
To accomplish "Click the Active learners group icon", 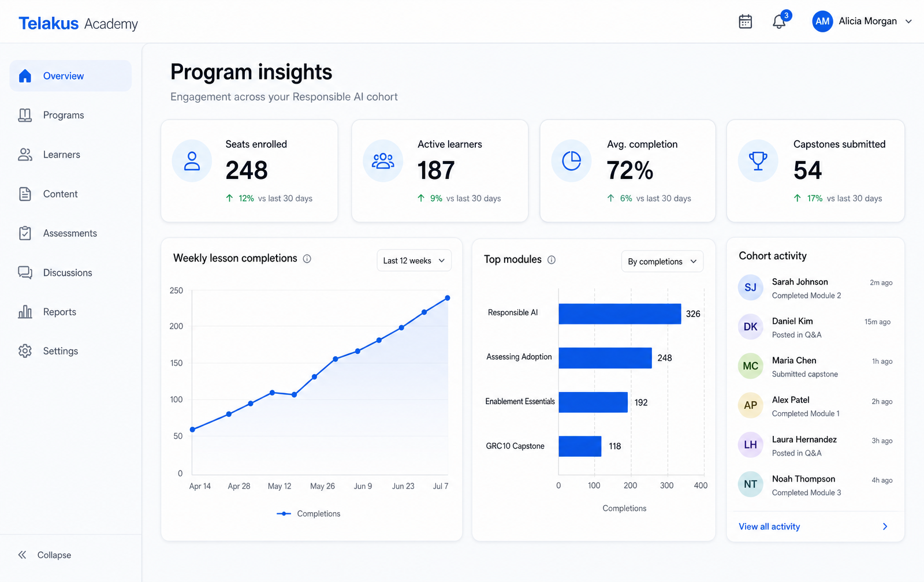I will pyautogui.click(x=383, y=161).
